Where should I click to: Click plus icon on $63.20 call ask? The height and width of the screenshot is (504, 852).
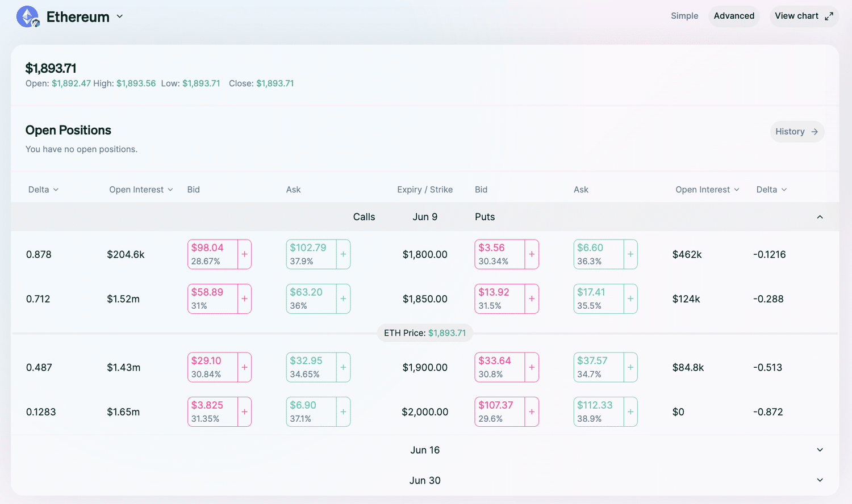click(x=343, y=299)
